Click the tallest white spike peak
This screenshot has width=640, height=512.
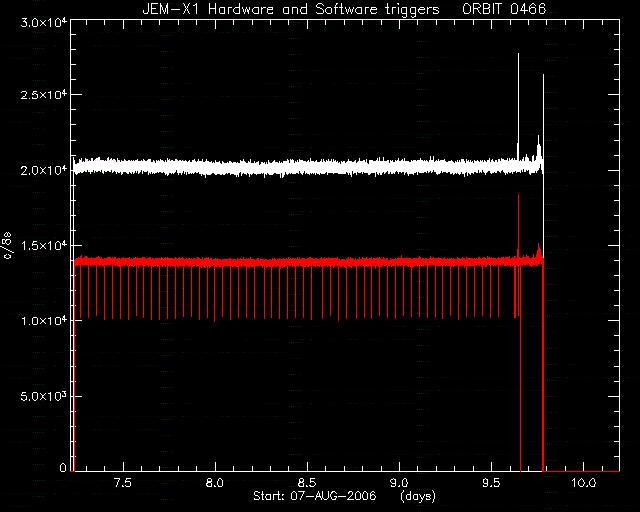(x=518, y=54)
